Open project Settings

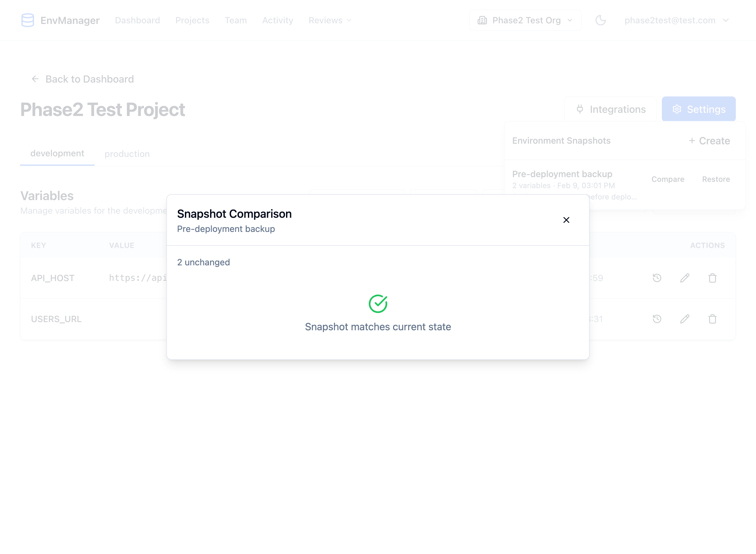(699, 109)
